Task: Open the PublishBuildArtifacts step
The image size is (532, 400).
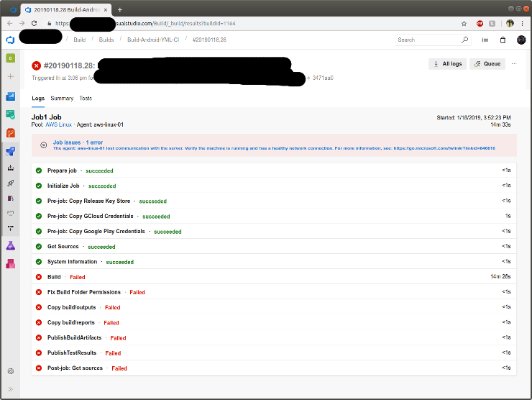Action: click(x=274, y=337)
